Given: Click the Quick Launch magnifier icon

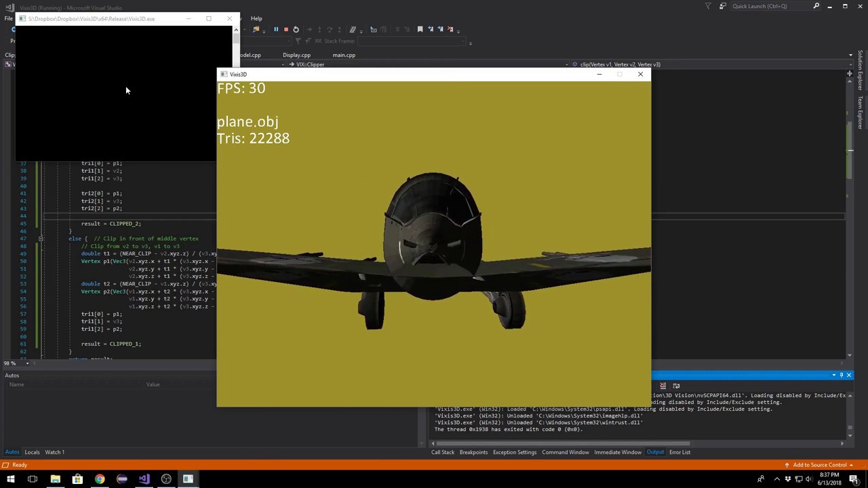Looking at the screenshot, I should (x=816, y=6).
